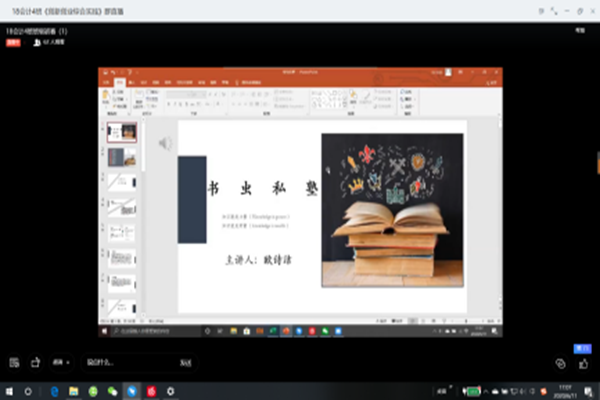Open File Explorer from the taskbar

point(73,390)
